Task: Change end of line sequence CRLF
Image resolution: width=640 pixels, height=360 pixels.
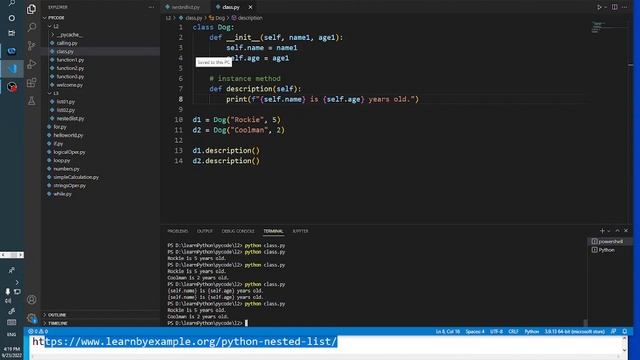Action: point(513,331)
